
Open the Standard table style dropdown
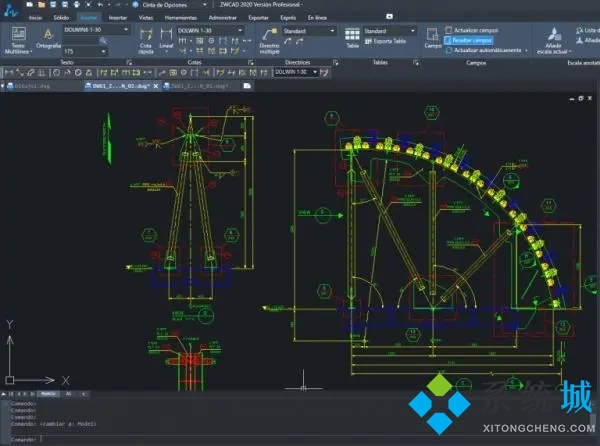pyautogui.click(x=392, y=31)
